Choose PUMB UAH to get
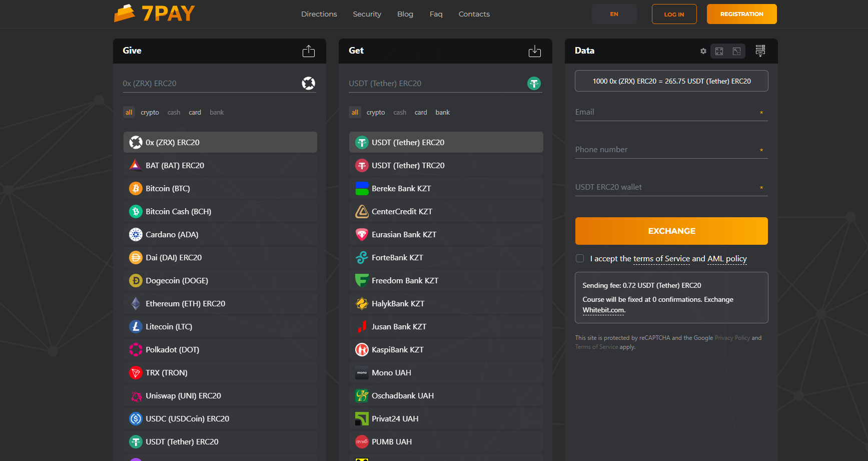Image resolution: width=868 pixels, height=461 pixels. [x=446, y=441]
